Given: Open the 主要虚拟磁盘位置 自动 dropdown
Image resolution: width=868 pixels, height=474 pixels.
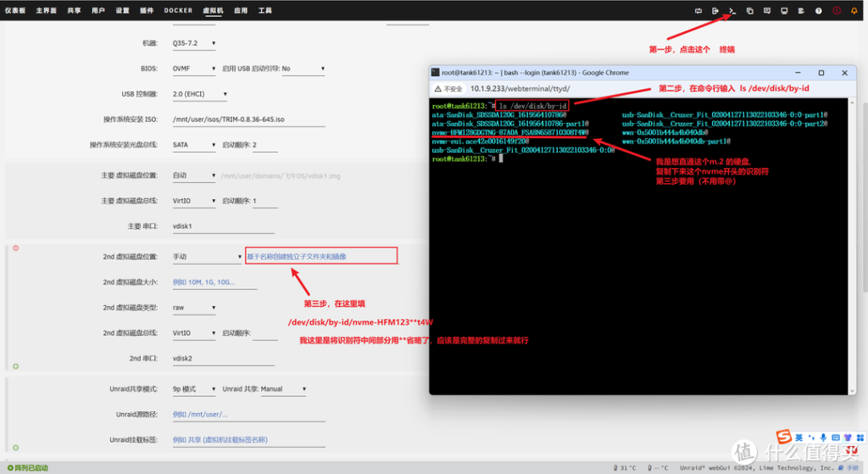Looking at the screenshot, I should (x=194, y=176).
